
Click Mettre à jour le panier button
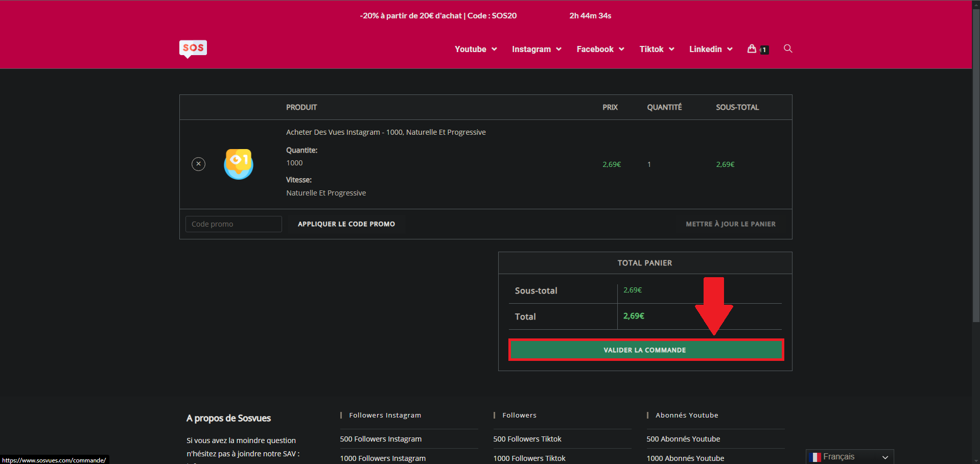coord(731,224)
